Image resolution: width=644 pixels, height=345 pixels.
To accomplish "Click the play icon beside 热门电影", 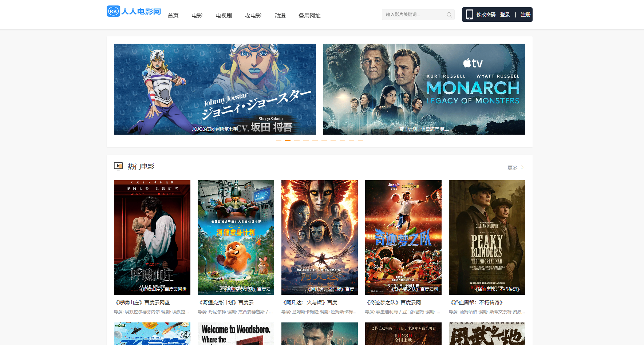I will [118, 166].
